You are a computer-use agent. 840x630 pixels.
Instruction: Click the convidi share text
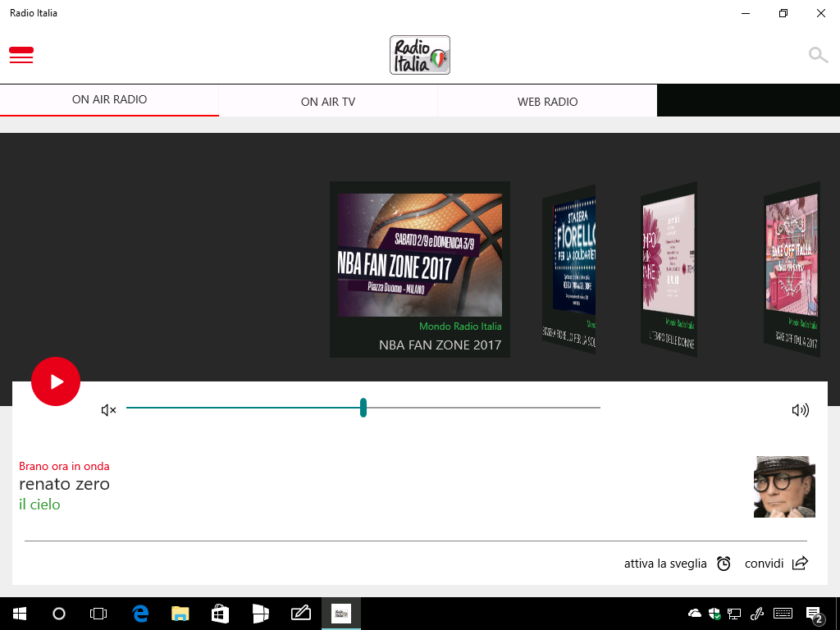click(764, 564)
